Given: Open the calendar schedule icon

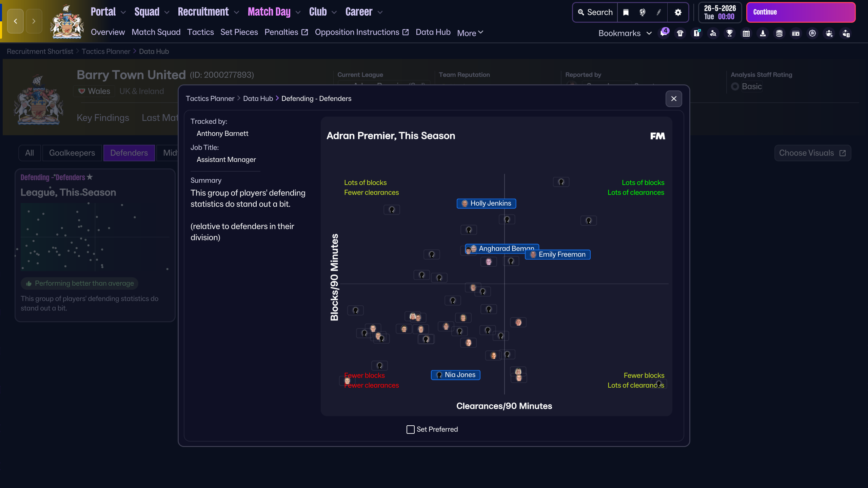Looking at the screenshot, I should click(746, 33).
